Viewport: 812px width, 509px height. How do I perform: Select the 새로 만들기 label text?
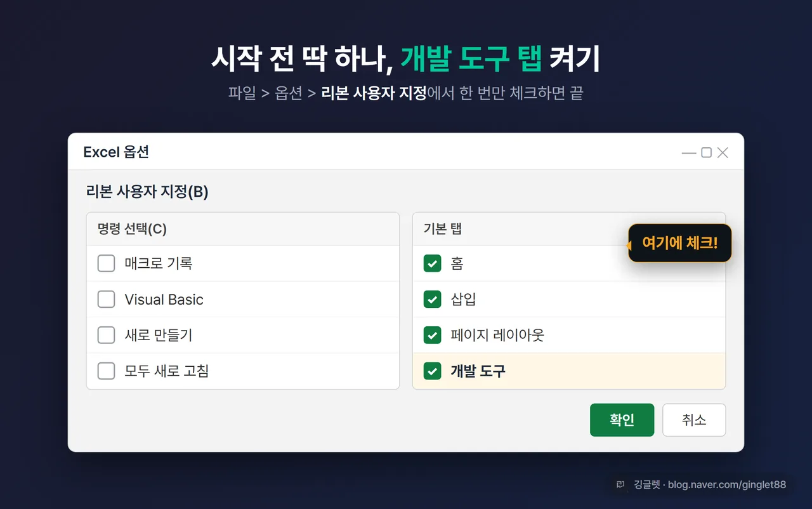click(159, 335)
